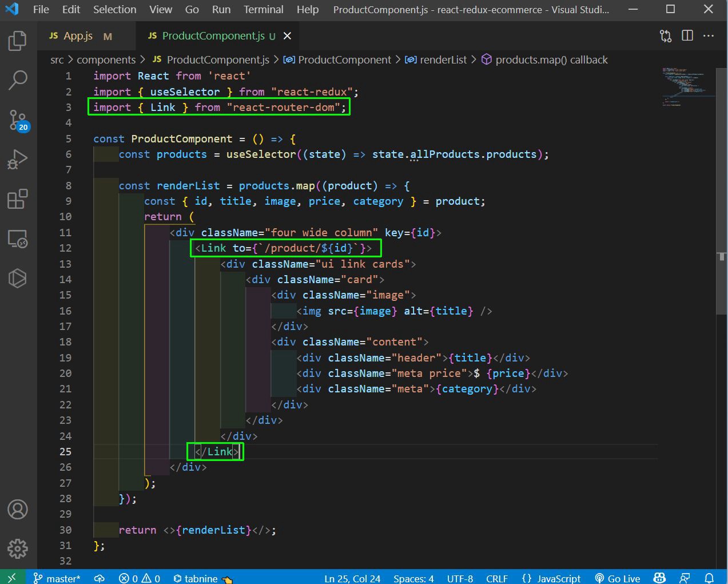Click '{category}' on line 21

[x=468, y=389]
